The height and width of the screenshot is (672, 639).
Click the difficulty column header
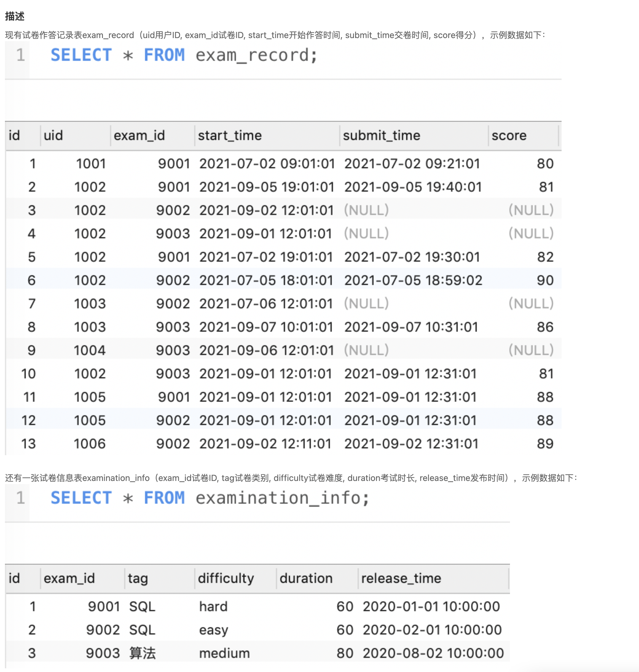(x=226, y=578)
